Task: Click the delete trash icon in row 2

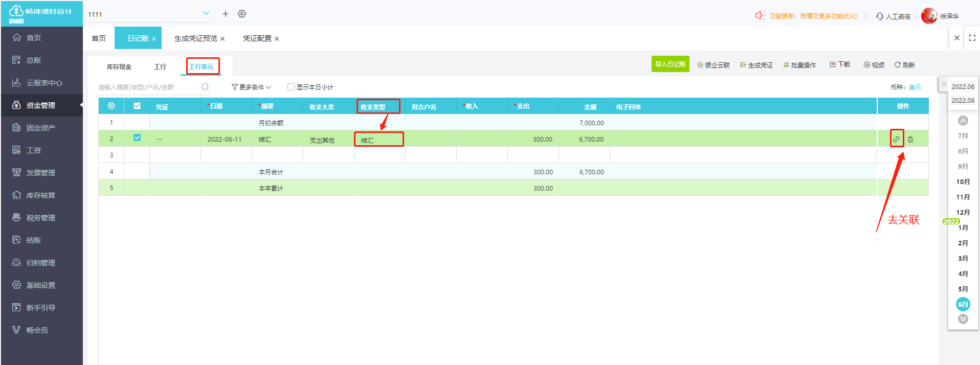Action: pyautogui.click(x=910, y=139)
